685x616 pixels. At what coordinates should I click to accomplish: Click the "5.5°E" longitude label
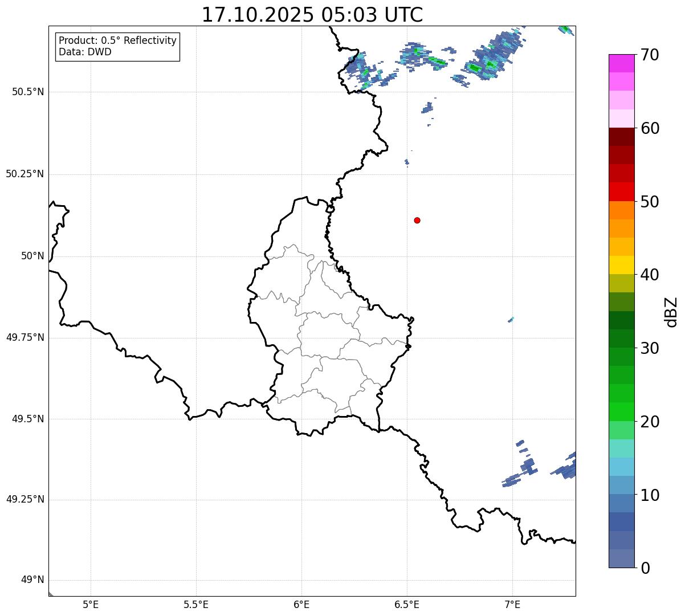196,604
